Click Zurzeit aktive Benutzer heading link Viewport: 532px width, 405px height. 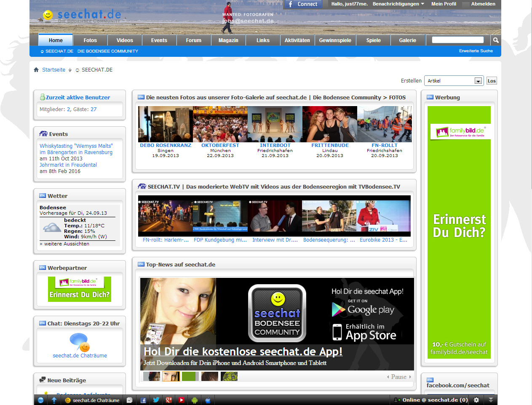[x=78, y=97]
